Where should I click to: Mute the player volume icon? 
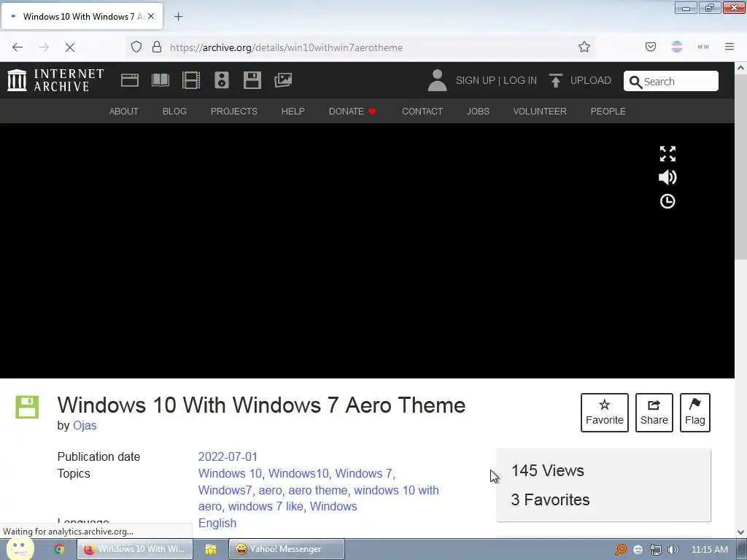click(x=667, y=177)
